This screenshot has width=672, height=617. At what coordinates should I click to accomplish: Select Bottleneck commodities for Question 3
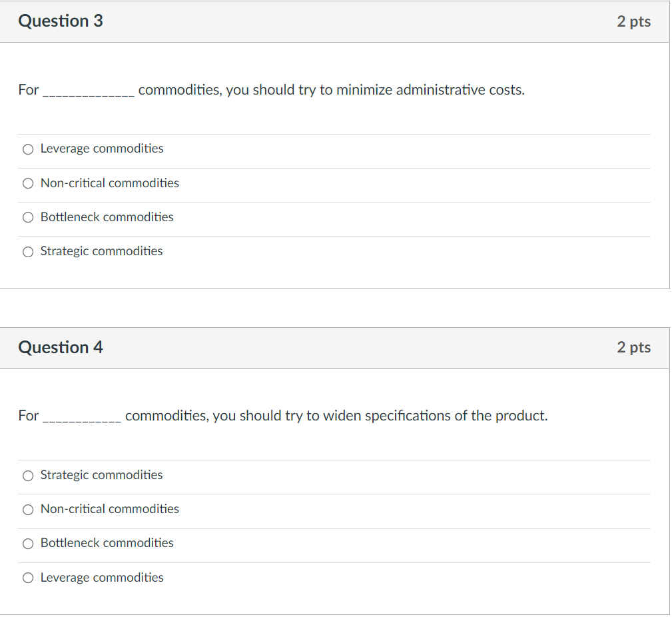pyautogui.click(x=28, y=217)
